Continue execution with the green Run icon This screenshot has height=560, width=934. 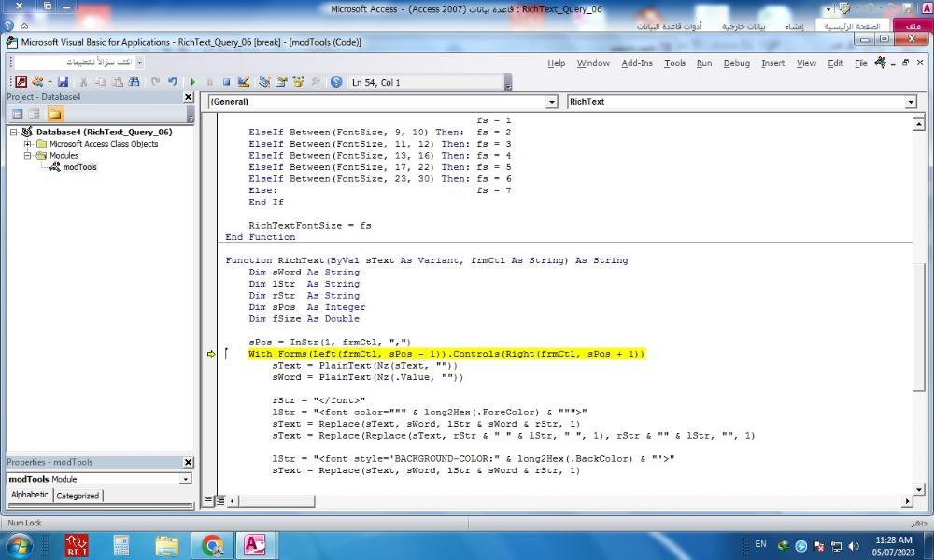[192, 82]
